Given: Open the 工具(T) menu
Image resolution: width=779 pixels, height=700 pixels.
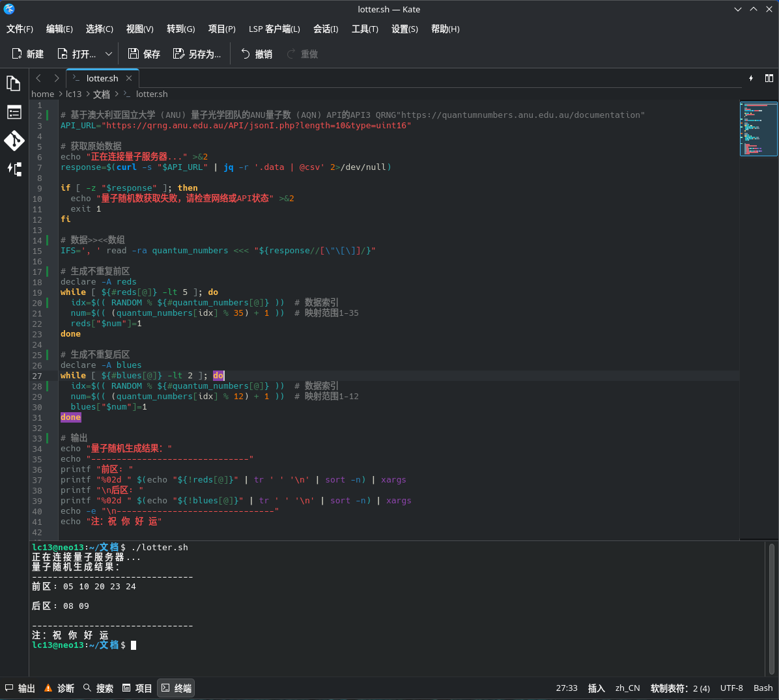Looking at the screenshot, I should (x=365, y=29).
